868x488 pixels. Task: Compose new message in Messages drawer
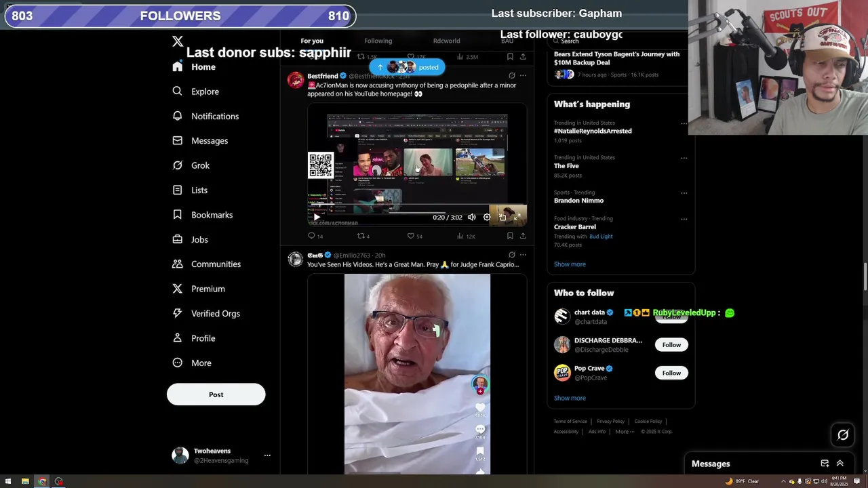[825, 464]
